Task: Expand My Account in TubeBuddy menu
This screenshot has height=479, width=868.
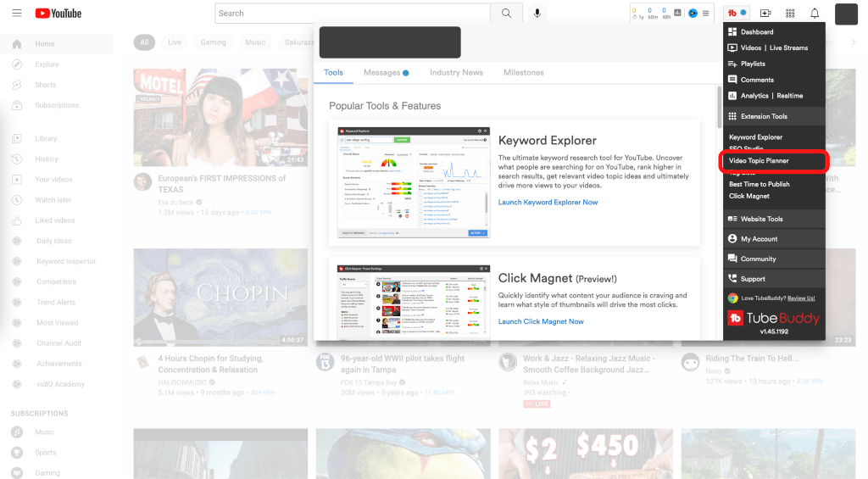Action: click(x=759, y=239)
